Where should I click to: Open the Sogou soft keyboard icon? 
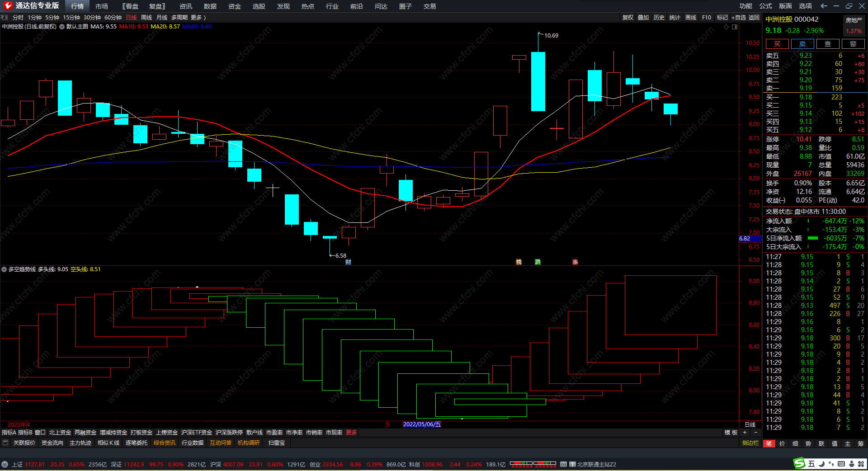tap(841, 464)
